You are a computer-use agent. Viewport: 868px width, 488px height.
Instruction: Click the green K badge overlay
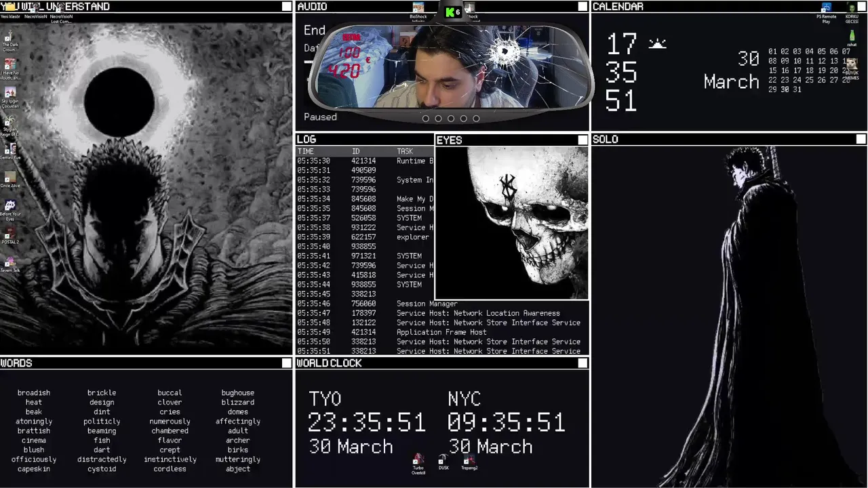453,12
